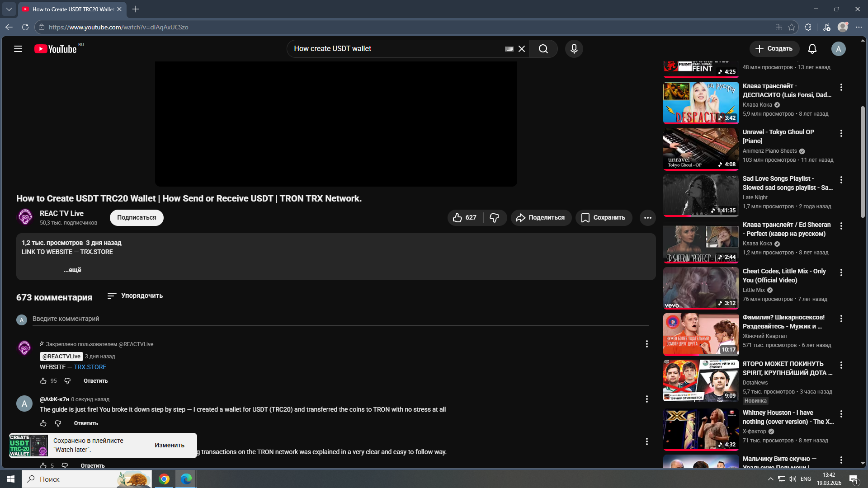Clear the search query with X icon
Image resolution: width=868 pixels, height=488 pixels.
tap(522, 49)
